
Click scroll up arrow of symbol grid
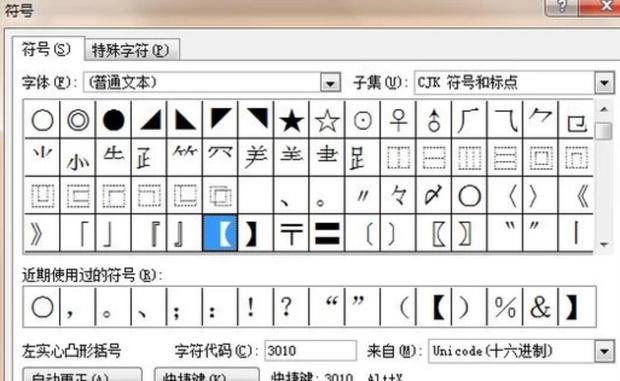pos(604,109)
